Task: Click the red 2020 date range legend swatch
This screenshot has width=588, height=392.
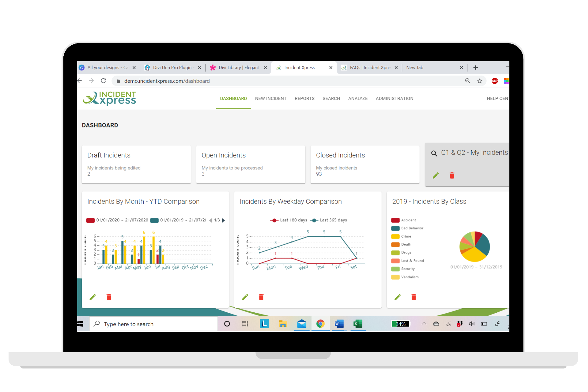Action: click(90, 220)
